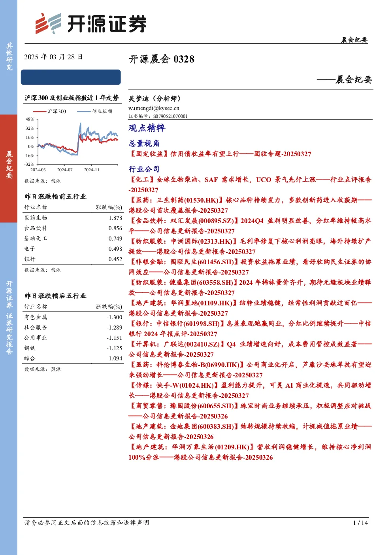This screenshot has width=392, height=555.
Task: Click the 食品饮料 row value 0.856
Action: tap(115, 228)
